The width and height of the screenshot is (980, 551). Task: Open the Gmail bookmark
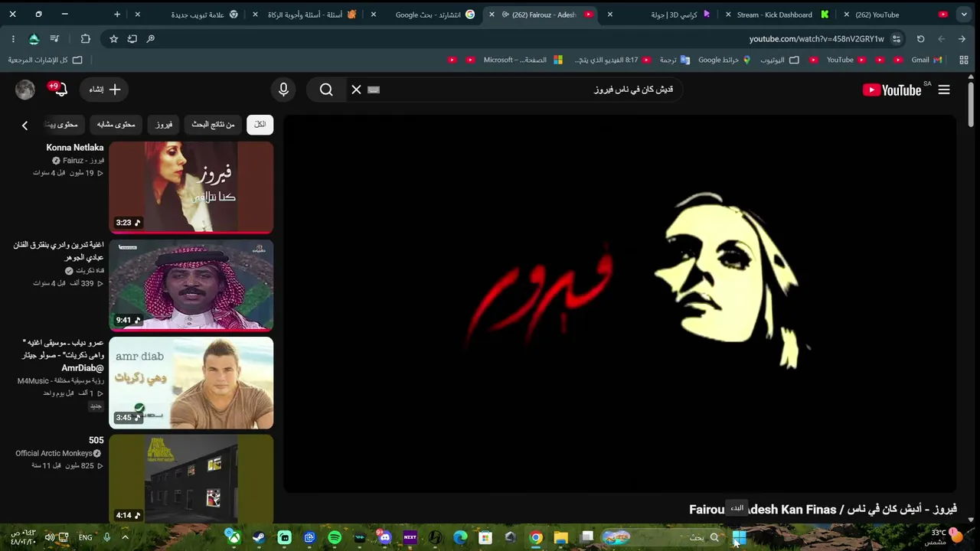[x=926, y=60]
